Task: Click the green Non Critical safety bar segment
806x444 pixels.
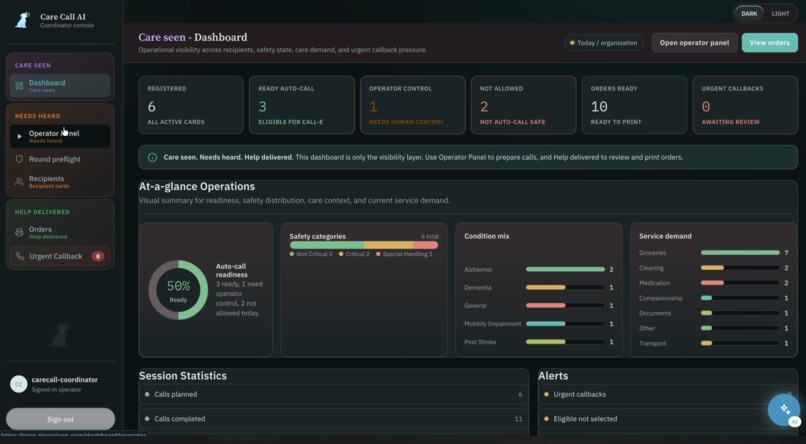Action: 327,245
